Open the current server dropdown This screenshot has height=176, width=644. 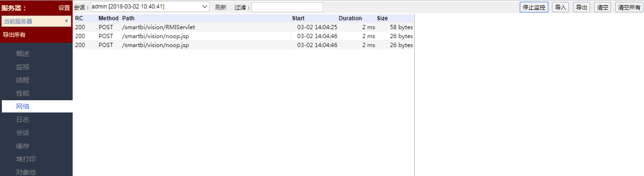(x=36, y=21)
